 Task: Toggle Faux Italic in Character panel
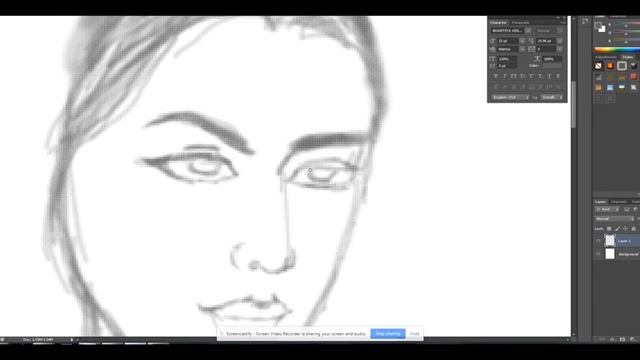click(505, 76)
